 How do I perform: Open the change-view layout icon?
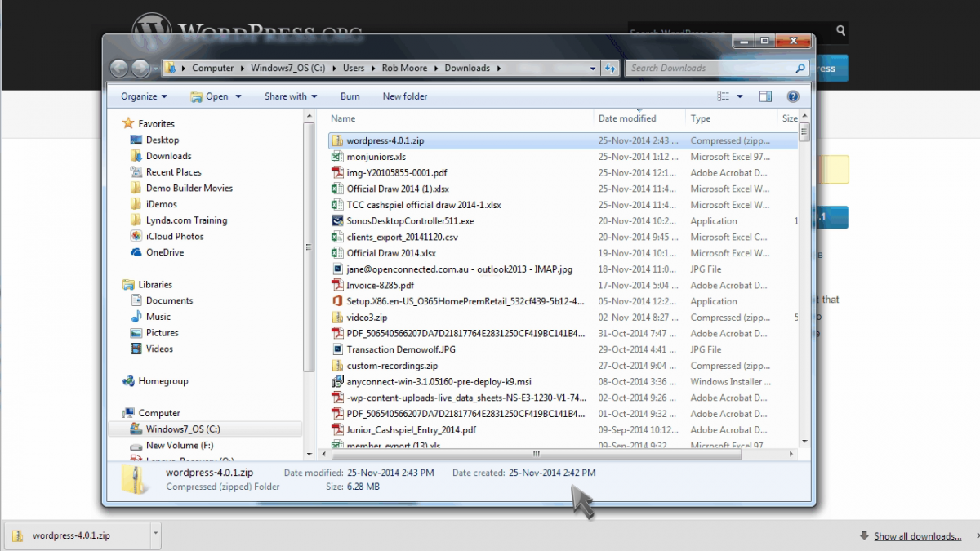pos(723,96)
